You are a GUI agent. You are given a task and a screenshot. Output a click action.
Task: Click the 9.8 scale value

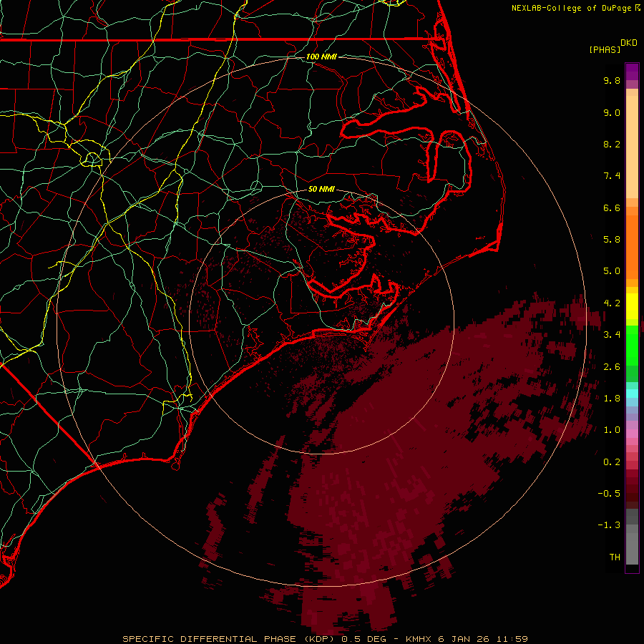click(x=612, y=80)
